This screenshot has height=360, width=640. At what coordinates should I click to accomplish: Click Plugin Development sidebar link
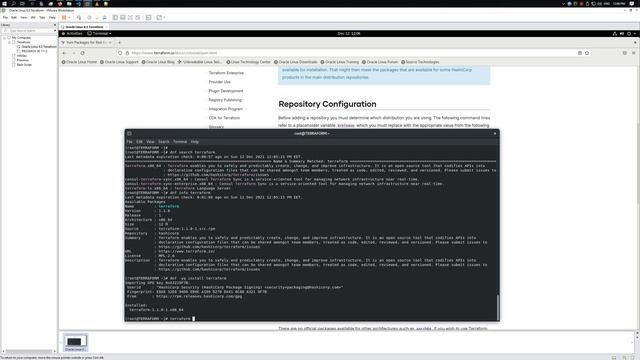(226, 91)
